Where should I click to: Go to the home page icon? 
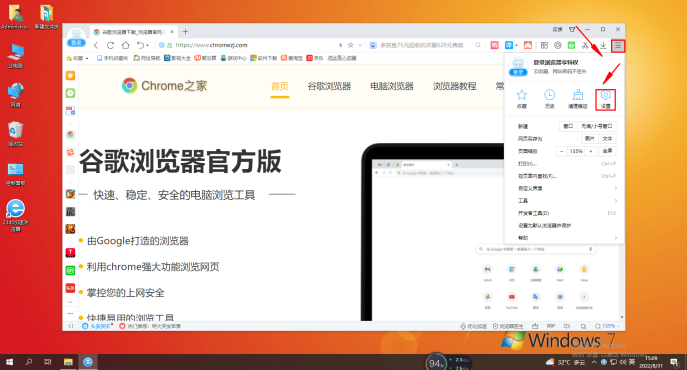pyautogui.click(x=125, y=45)
